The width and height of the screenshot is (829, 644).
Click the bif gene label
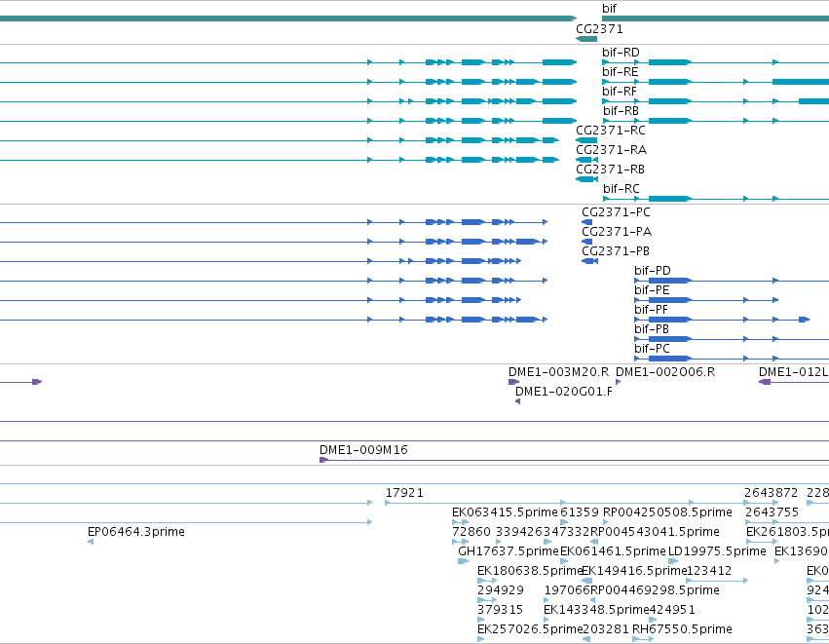pyautogui.click(x=609, y=9)
